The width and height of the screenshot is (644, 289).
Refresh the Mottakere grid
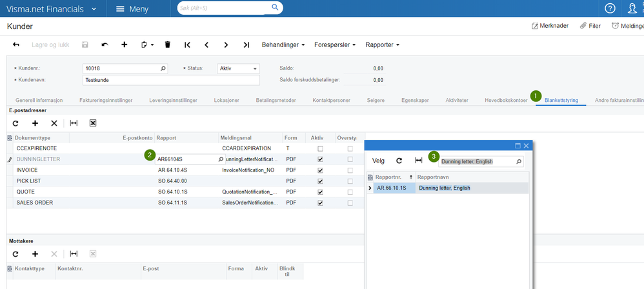coord(16,254)
